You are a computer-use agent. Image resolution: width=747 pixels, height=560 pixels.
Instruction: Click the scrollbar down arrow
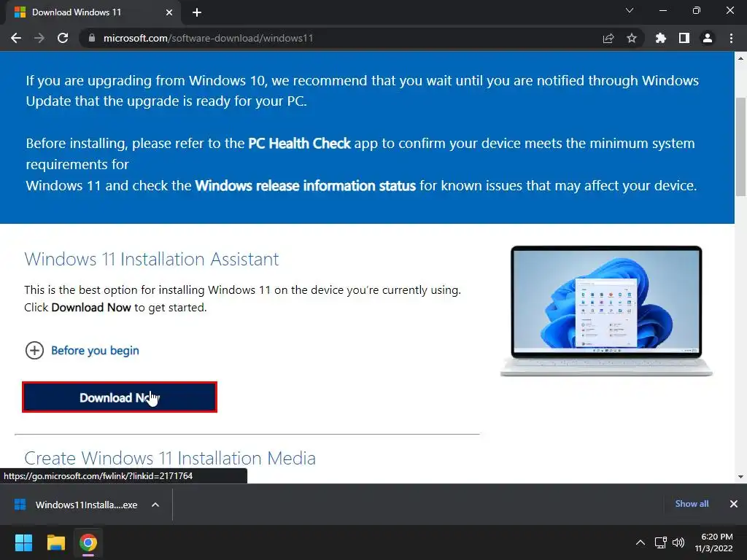click(740, 476)
